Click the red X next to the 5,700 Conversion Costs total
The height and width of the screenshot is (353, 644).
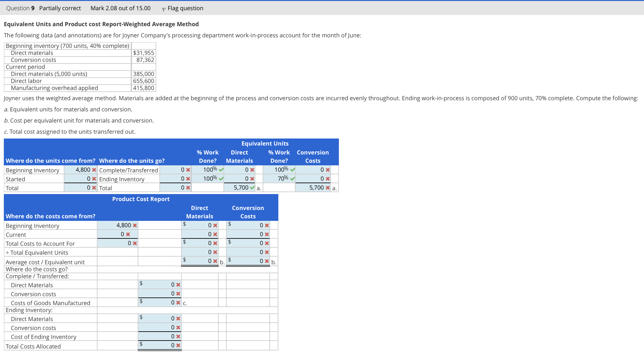click(x=327, y=188)
